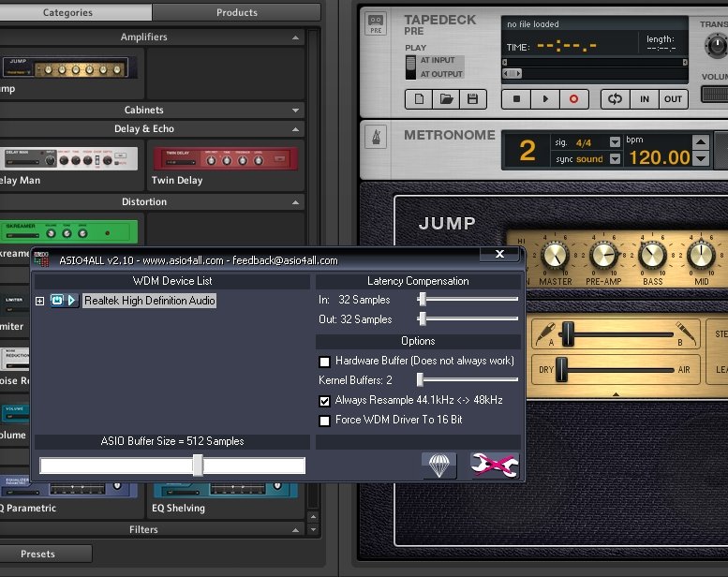
Task: Expand Realtek High Definition Audio device
Action: point(40,301)
